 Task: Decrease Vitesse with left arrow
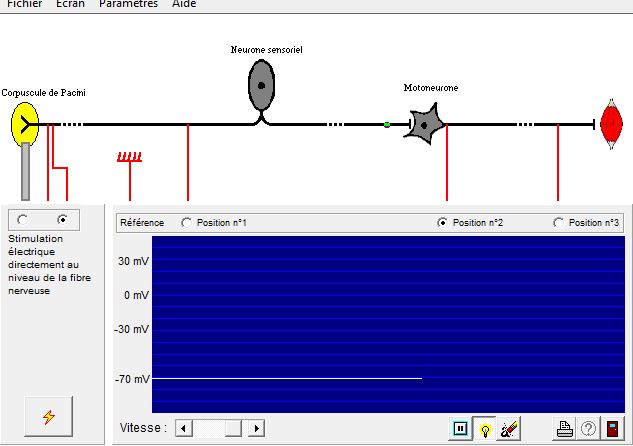coord(184,428)
